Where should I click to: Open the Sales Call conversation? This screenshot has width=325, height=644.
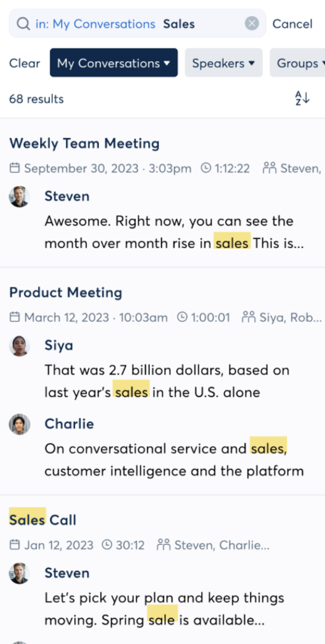43,520
